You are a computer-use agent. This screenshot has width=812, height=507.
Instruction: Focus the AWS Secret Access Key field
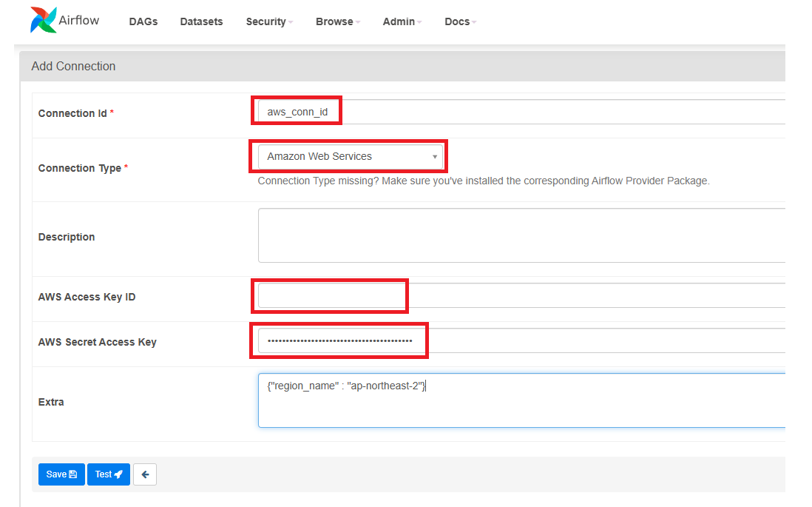click(x=521, y=340)
